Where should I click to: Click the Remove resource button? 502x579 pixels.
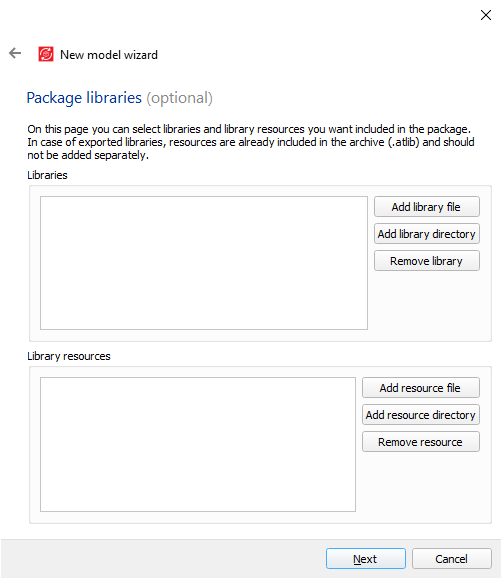pos(421,442)
